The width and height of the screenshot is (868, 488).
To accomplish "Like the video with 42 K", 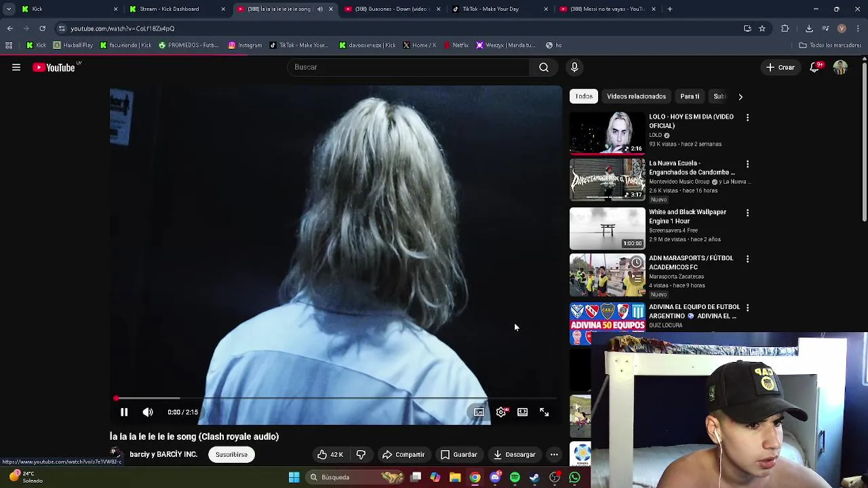I will (x=331, y=454).
